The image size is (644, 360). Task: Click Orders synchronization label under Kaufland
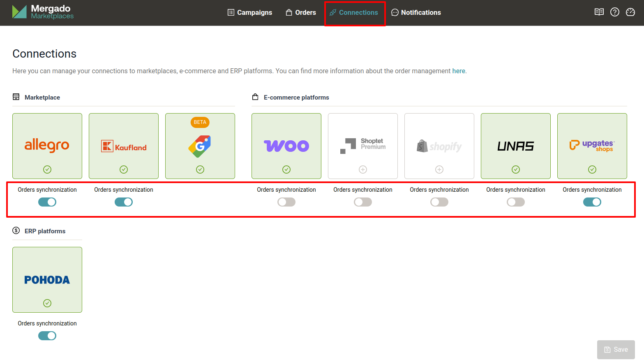124,190
